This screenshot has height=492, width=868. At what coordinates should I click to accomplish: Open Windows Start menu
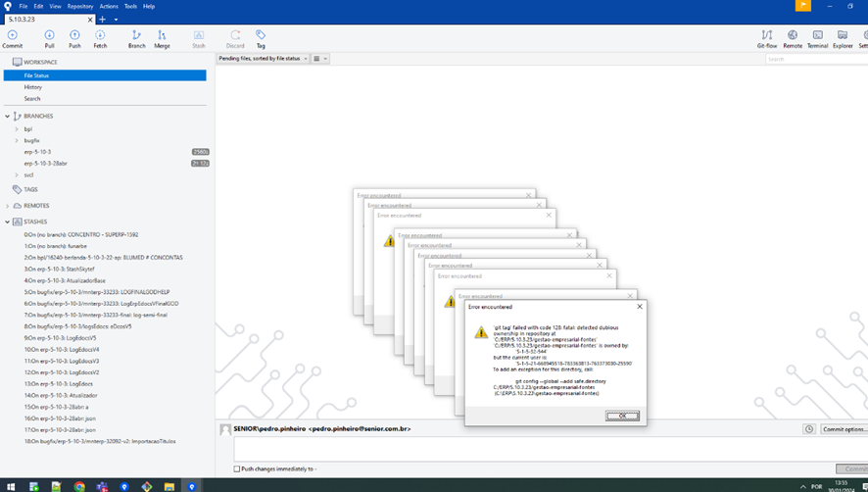click(11, 486)
